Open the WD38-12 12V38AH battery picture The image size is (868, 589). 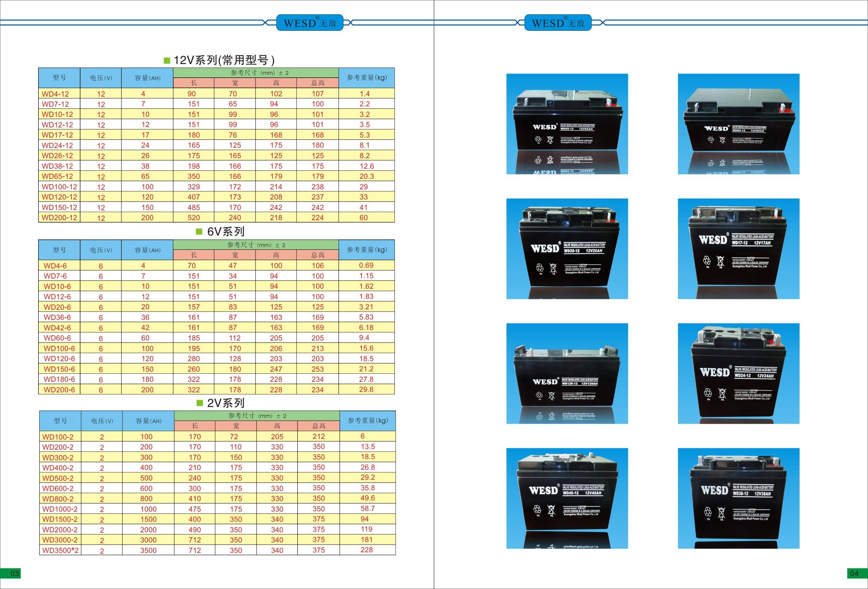(738, 498)
